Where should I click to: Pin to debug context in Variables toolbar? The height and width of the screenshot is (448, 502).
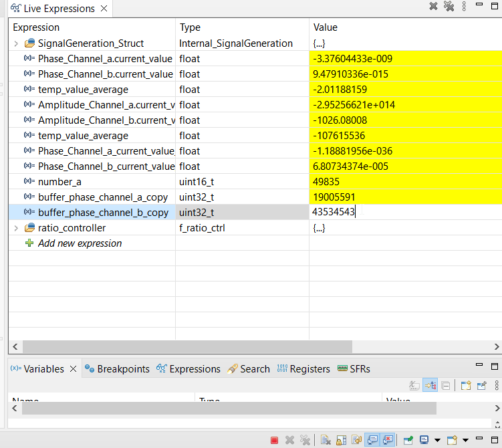481,386
